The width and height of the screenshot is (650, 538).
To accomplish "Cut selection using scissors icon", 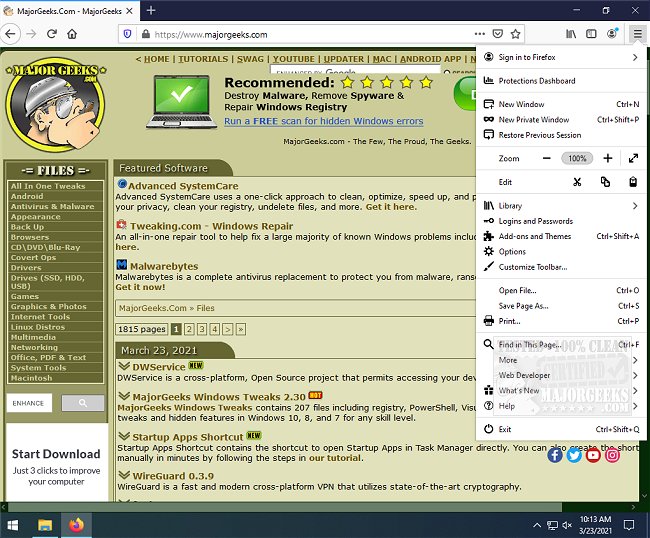I will click(x=577, y=182).
